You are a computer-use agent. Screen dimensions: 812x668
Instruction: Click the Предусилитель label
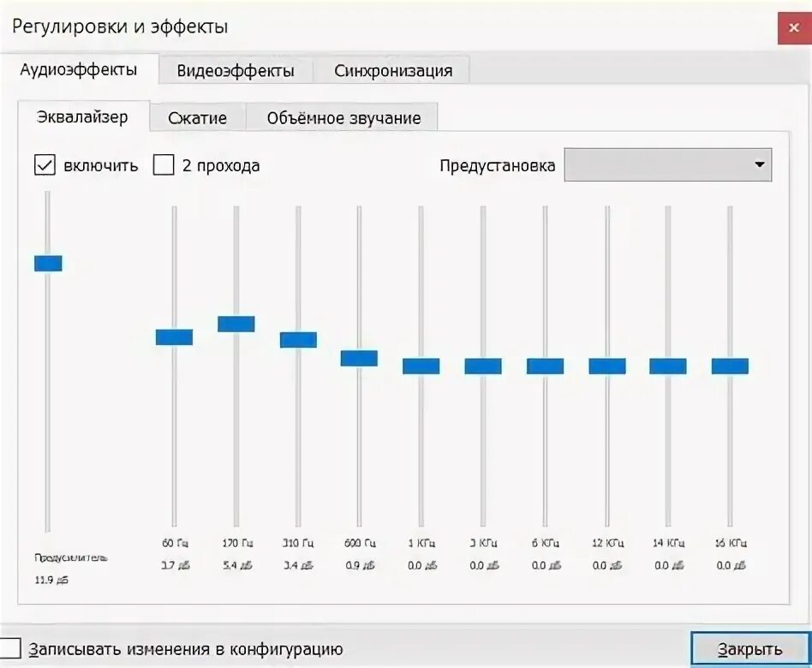[71, 558]
